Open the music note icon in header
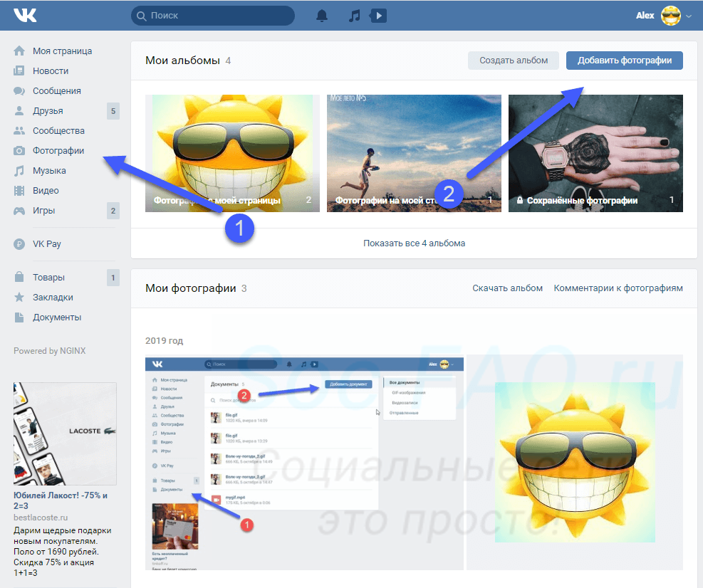The image size is (703, 588). point(354,16)
